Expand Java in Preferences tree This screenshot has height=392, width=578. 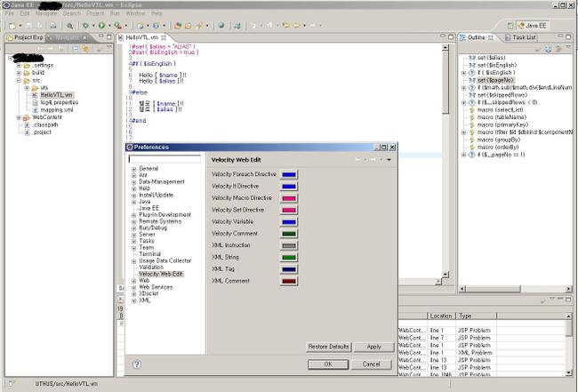click(133, 202)
